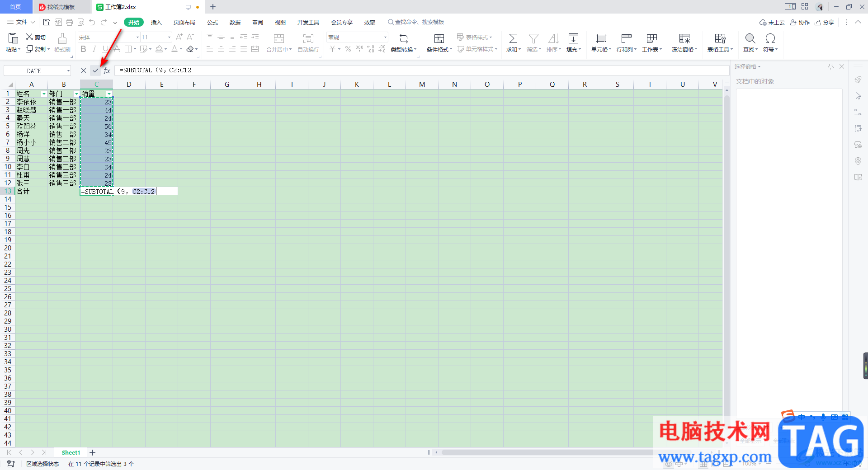Click the 协作 collaborate button
Screen dimensions: 868x470
click(x=800, y=22)
